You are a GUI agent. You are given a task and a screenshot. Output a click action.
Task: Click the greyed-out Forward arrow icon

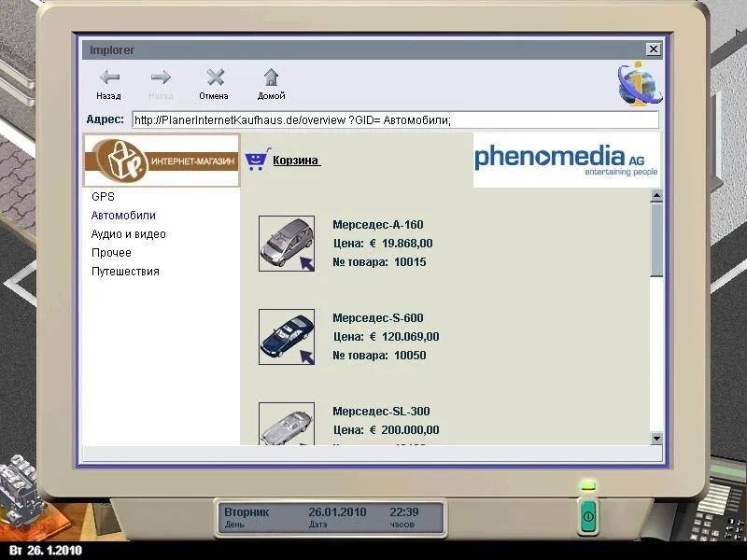click(x=161, y=78)
